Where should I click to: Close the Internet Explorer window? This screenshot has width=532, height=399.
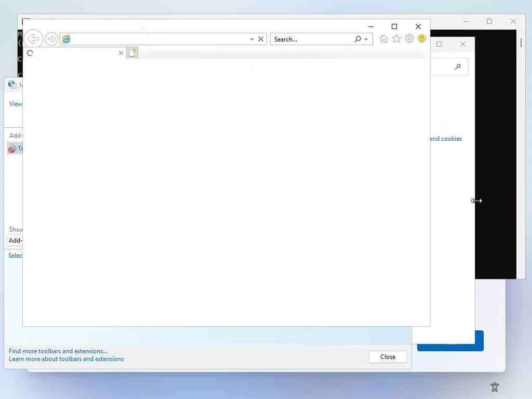tap(418, 26)
